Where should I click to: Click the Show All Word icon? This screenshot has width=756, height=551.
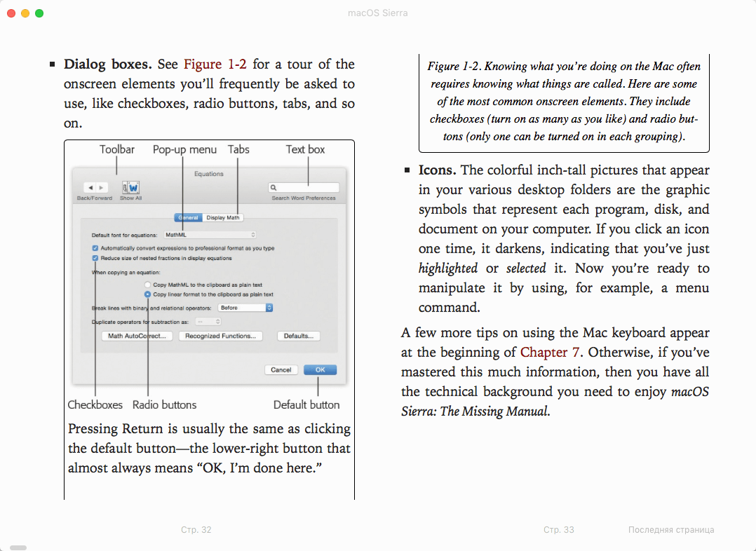click(x=131, y=188)
